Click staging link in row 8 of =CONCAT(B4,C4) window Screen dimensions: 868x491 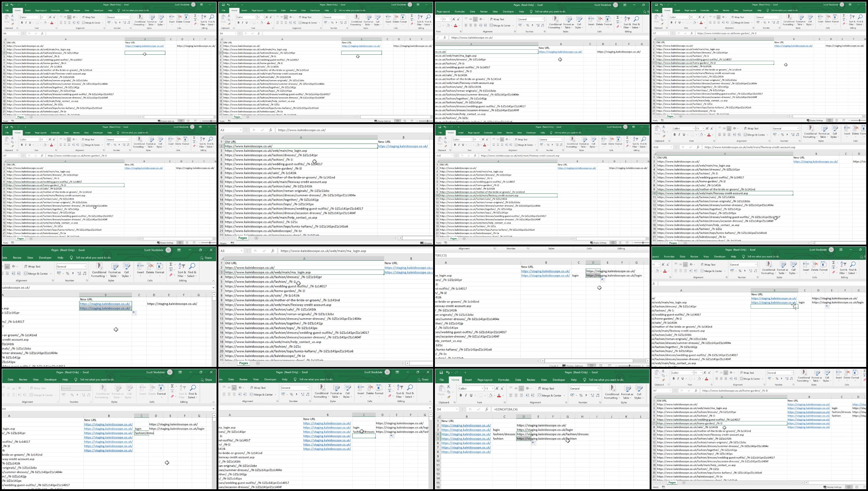(x=466, y=452)
